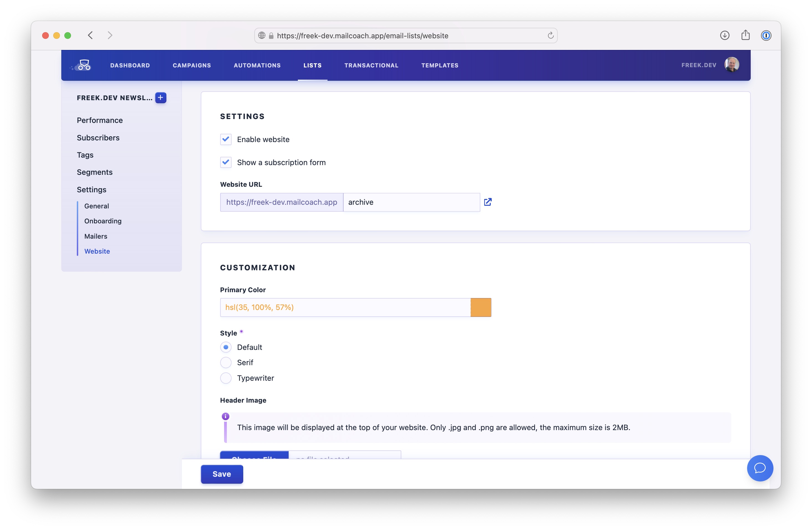Click the FREEK.DEV NEWSL... list title
Screen dimensions: 812x530
[x=115, y=98]
